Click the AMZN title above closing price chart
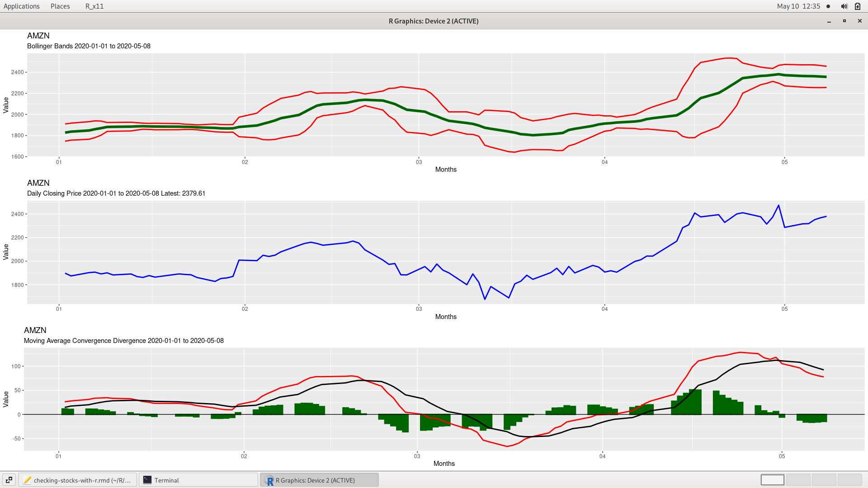 click(38, 183)
